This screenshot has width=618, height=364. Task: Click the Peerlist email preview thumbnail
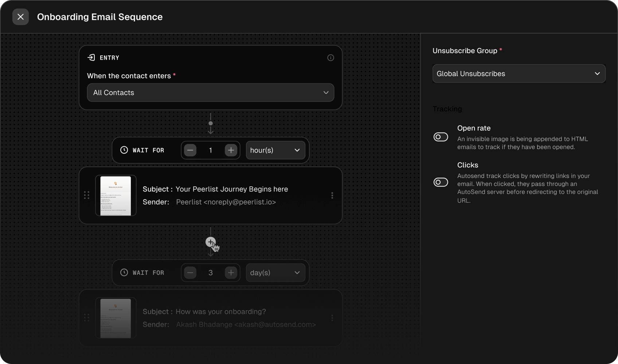pyautogui.click(x=116, y=195)
